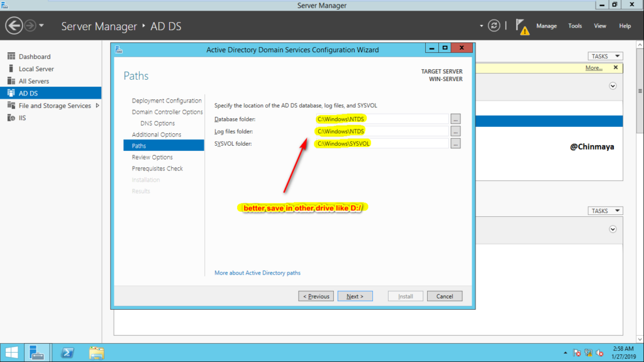The image size is (644, 362).
Task: Click the refresh icon in Server Manager header
Action: [x=494, y=25]
